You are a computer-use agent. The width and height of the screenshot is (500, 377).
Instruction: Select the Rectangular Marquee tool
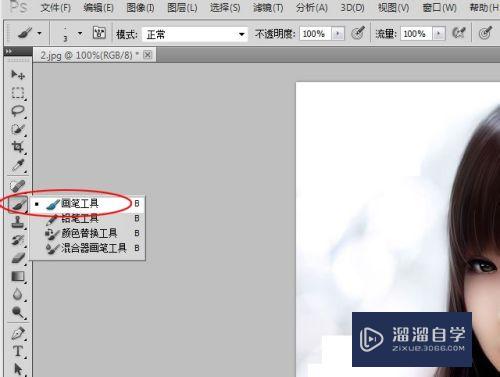[18, 93]
